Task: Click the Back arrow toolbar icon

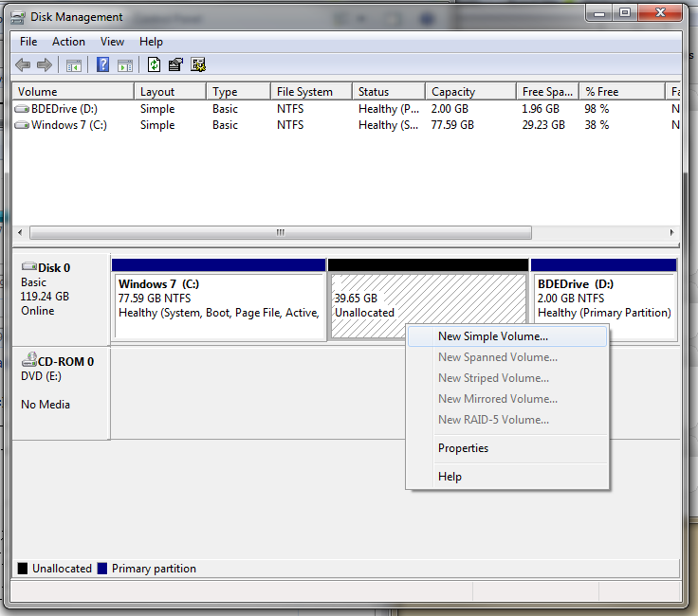Action: pos(23,65)
